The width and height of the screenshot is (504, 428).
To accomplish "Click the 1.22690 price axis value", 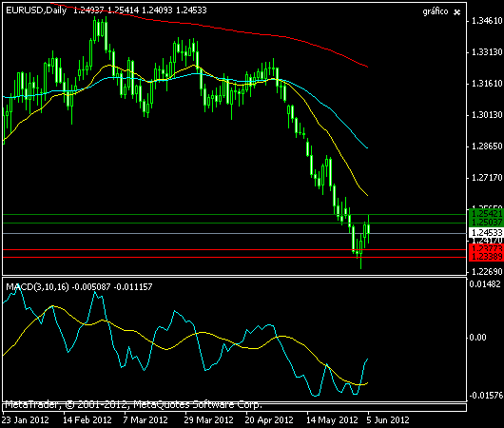I will click(x=487, y=272).
